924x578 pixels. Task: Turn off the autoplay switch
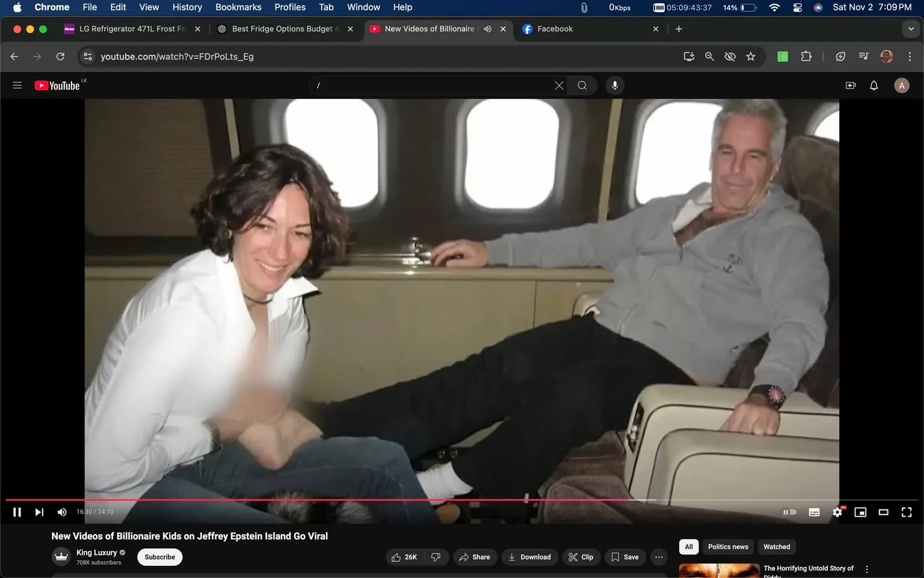click(x=789, y=512)
